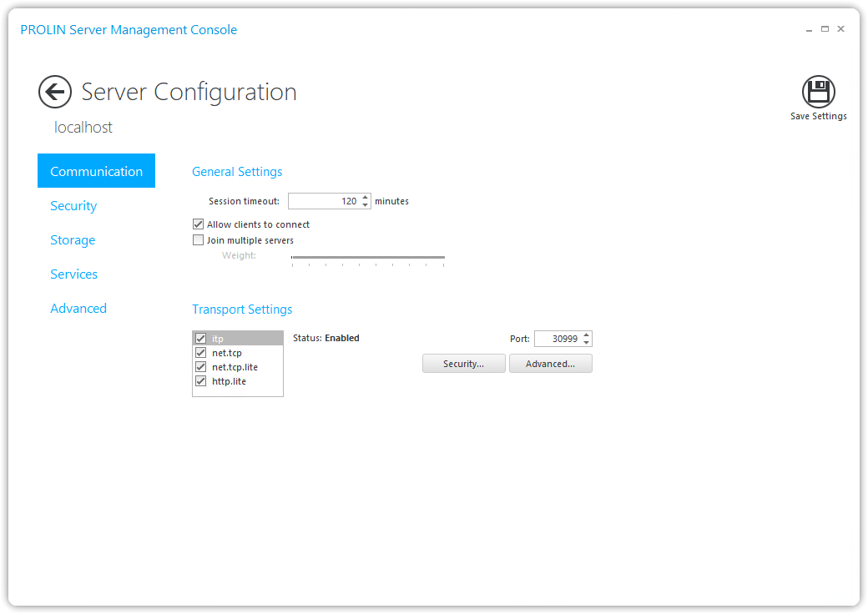Uncheck the http.lite transport checkbox
868x614 pixels.
coord(200,381)
